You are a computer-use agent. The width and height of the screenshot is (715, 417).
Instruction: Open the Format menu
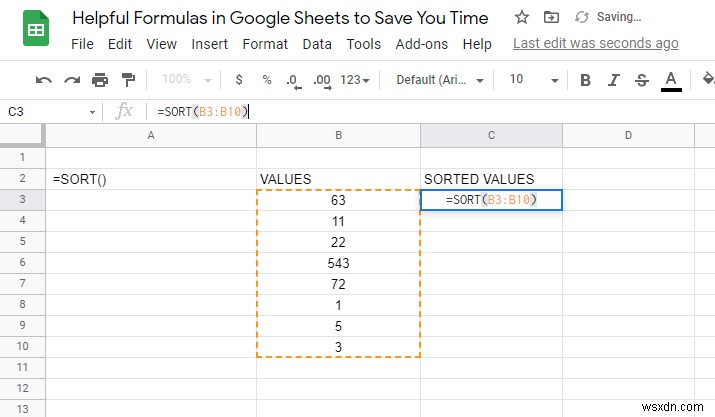point(265,44)
